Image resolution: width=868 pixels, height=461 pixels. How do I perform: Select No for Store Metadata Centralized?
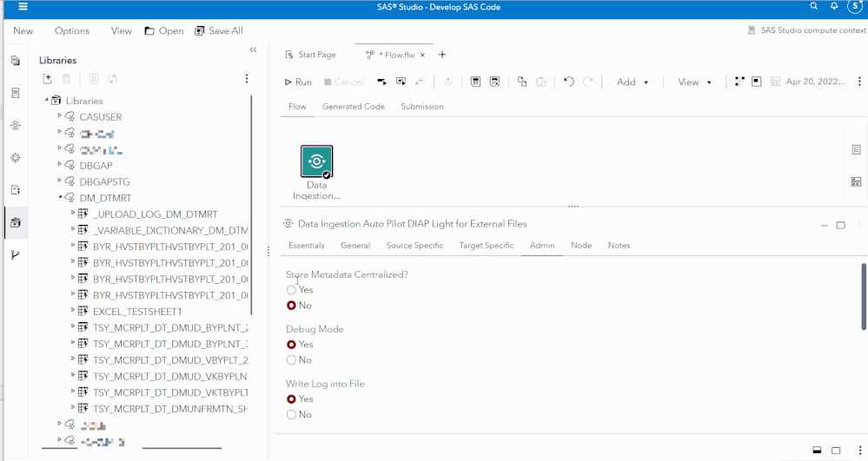point(291,306)
